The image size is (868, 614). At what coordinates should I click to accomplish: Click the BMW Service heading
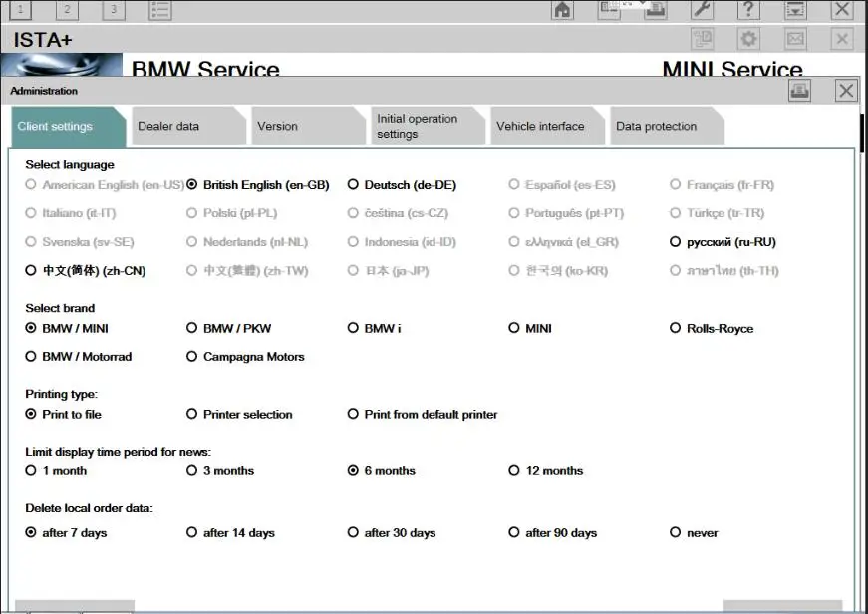click(x=205, y=68)
